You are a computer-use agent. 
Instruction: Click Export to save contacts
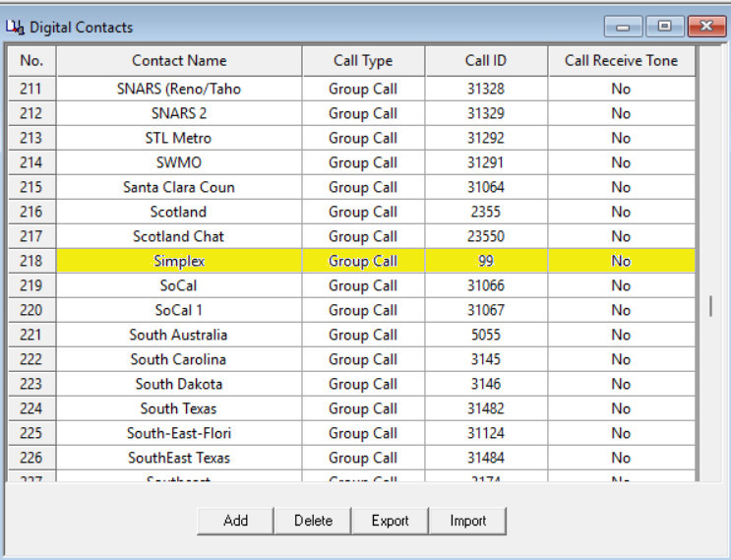click(390, 521)
